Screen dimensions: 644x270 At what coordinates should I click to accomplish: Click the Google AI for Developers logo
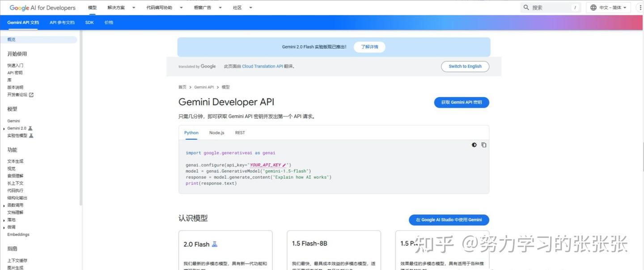point(42,7)
